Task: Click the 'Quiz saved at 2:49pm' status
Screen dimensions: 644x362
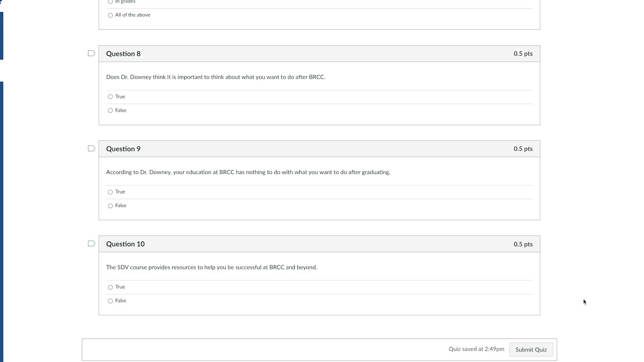Action: (476, 349)
